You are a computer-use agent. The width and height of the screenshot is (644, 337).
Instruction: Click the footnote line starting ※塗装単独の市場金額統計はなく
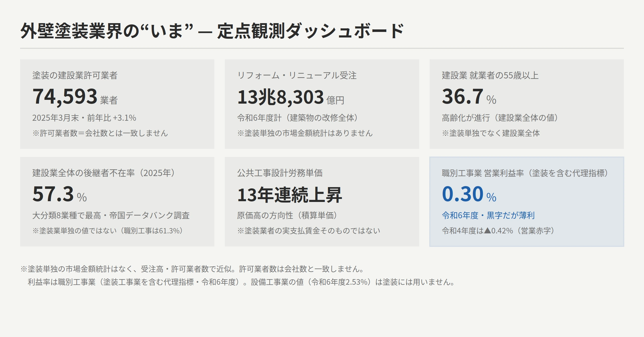(x=192, y=269)
